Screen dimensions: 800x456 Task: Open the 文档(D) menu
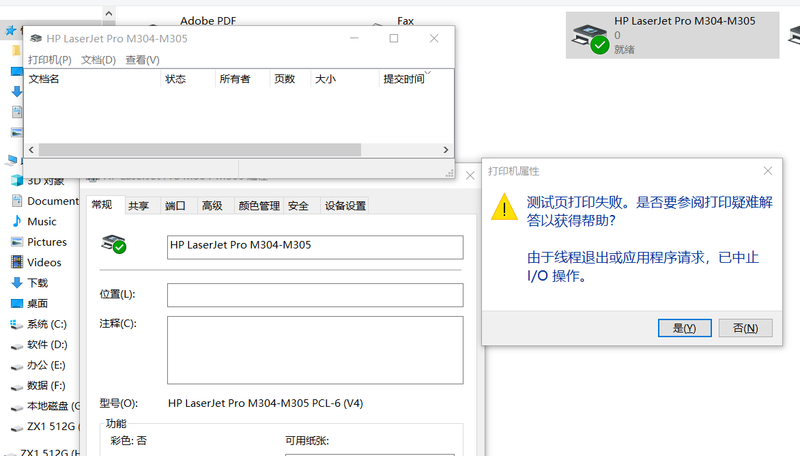(98, 60)
